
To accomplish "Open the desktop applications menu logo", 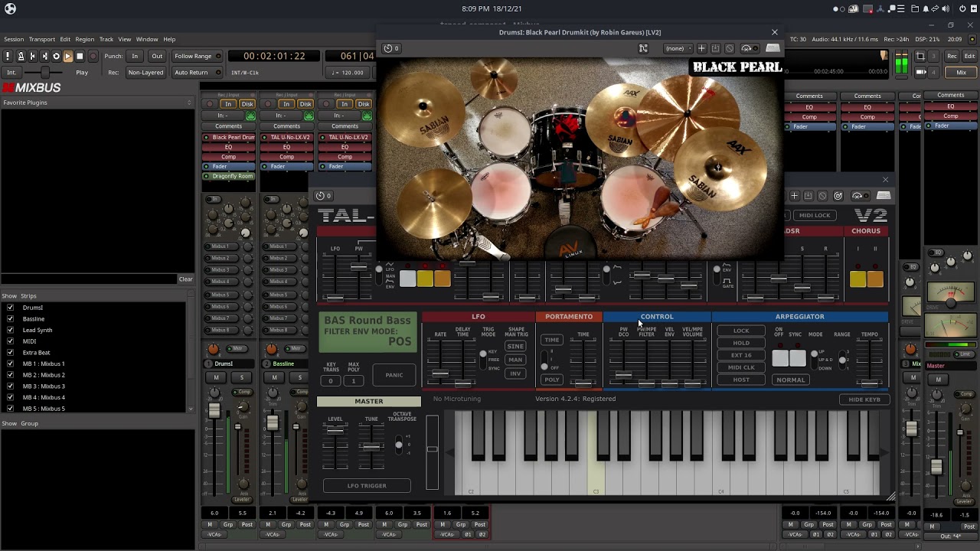I will point(10,8).
